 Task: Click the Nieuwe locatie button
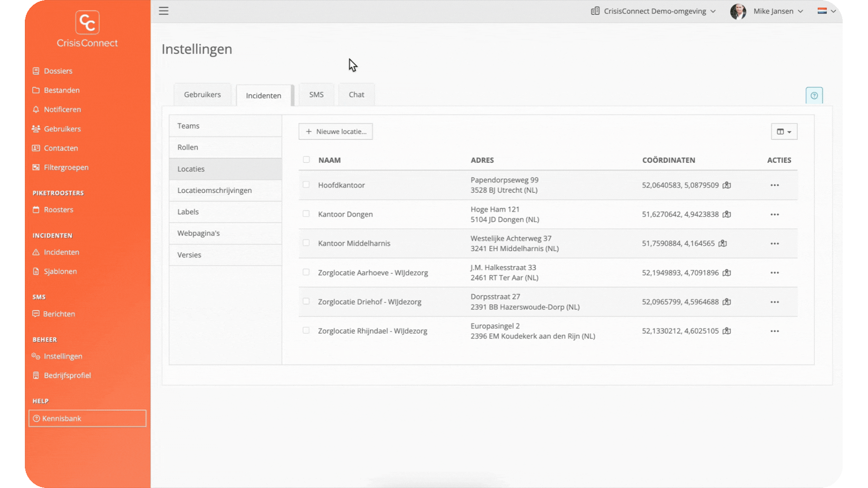(335, 131)
